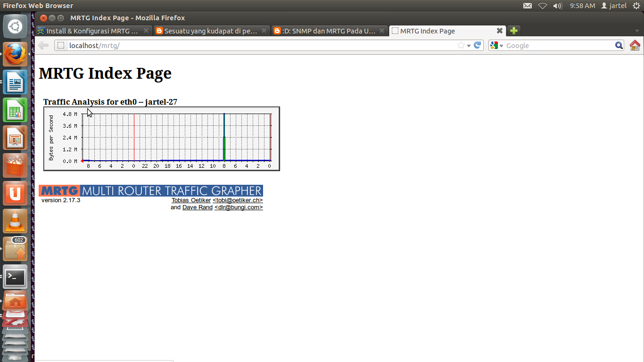
Task: Click Traffic Analysis for eth0 heading
Action: coord(110,102)
